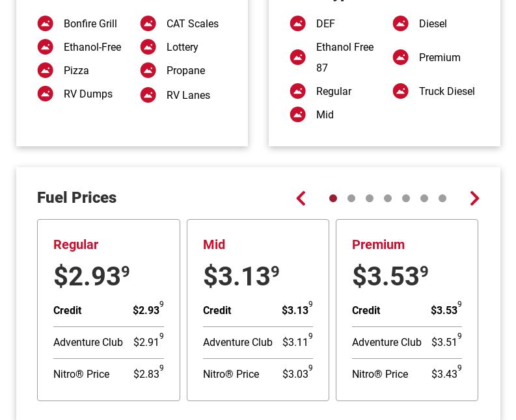Viewport: 516px width, 420px height.
Task: Jump to the second carousel dot
Action: click(x=351, y=198)
